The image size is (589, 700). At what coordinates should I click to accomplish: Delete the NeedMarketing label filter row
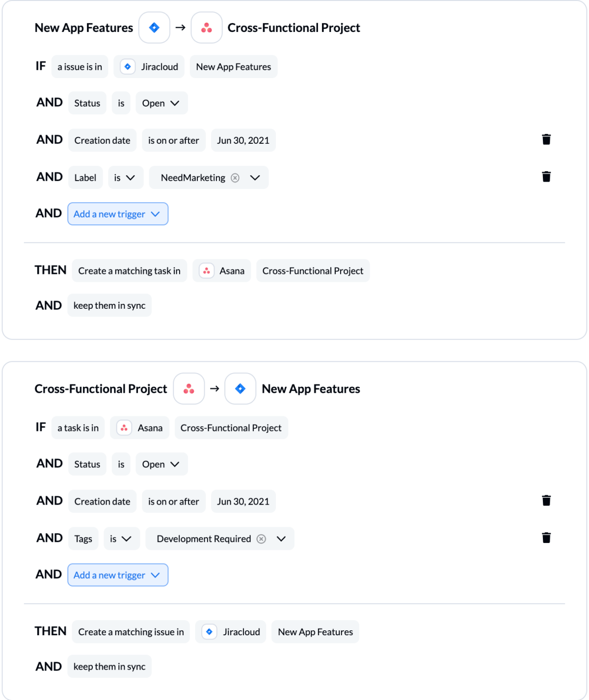(546, 176)
